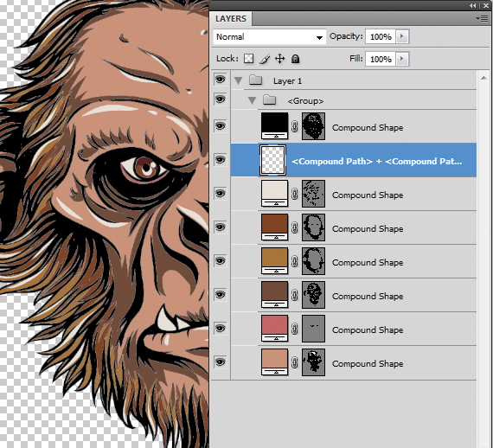Click the Opacity 100% field

tap(381, 37)
